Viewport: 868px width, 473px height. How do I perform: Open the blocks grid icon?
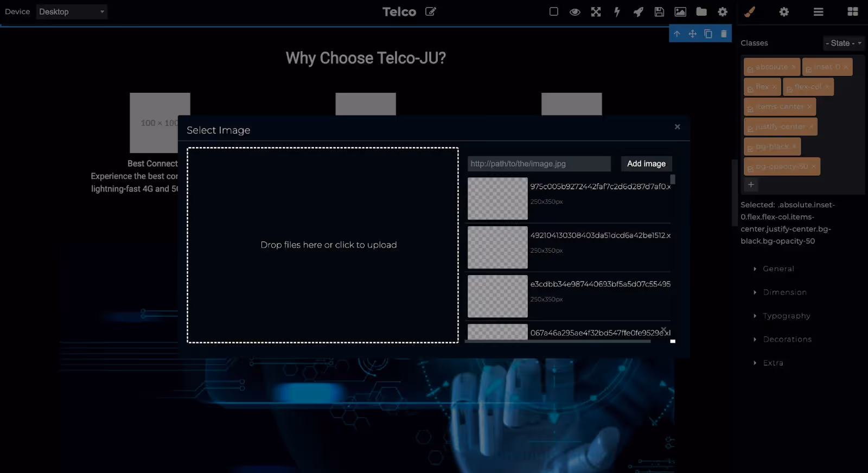852,11
